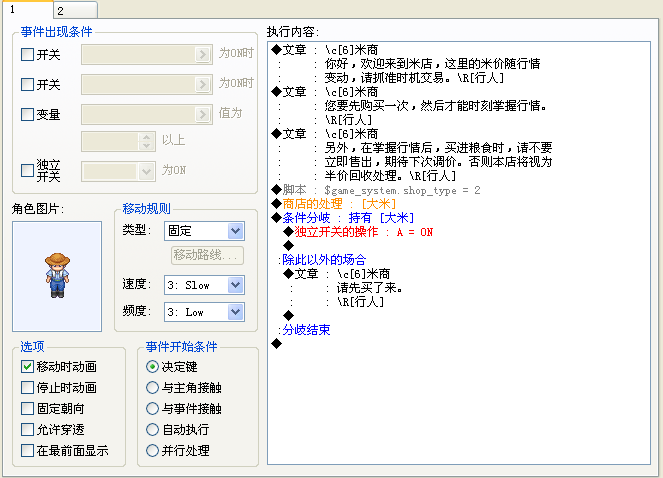Image resolution: width=663 pixels, height=478 pixels.
Task: Select the 脚本 $game_system.shop_type = 2 line
Action: coord(376,190)
